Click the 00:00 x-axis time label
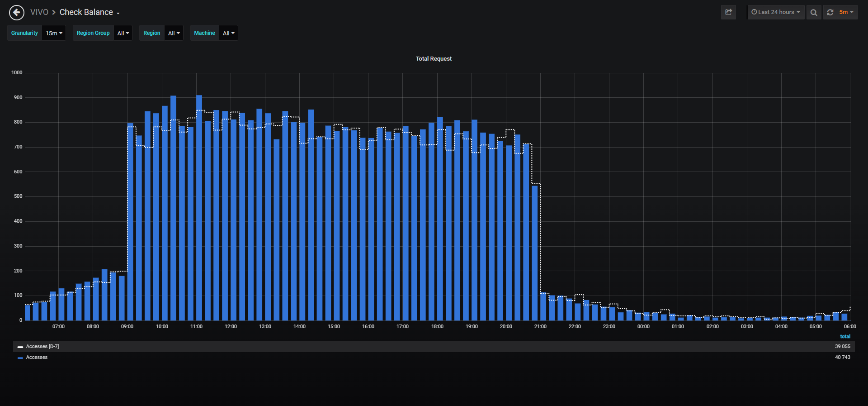 (643, 326)
